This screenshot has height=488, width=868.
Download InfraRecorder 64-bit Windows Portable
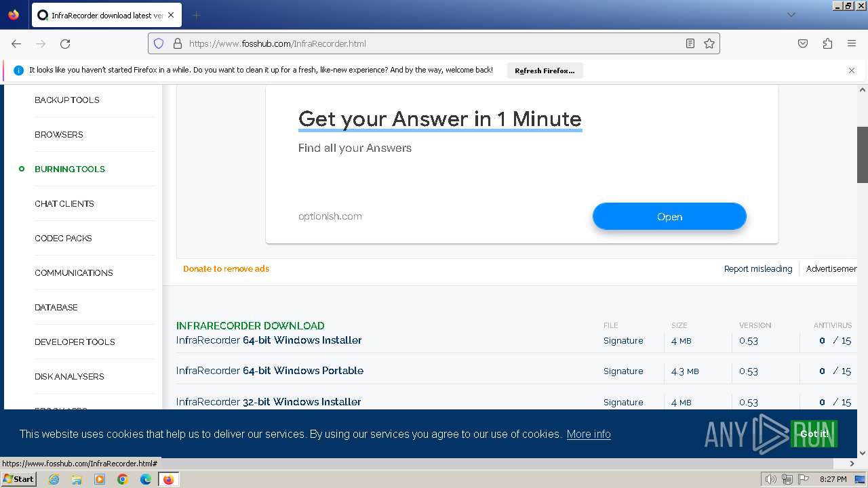coord(270,371)
